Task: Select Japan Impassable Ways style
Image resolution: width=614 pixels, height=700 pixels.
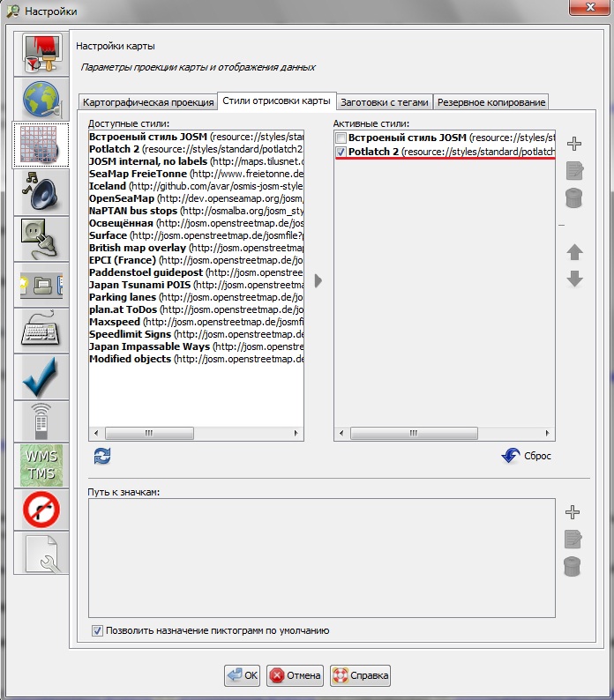Action: pyautogui.click(x=196, y=346)
